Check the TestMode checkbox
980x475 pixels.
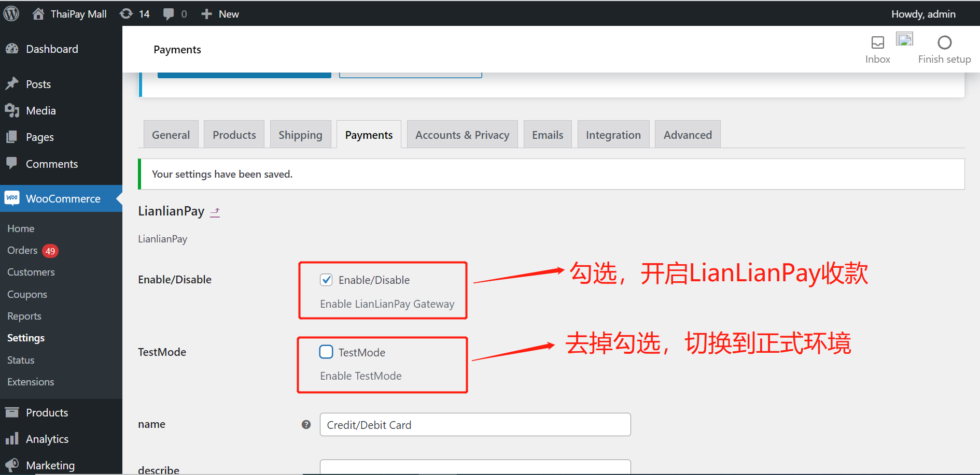coord(326,352)
